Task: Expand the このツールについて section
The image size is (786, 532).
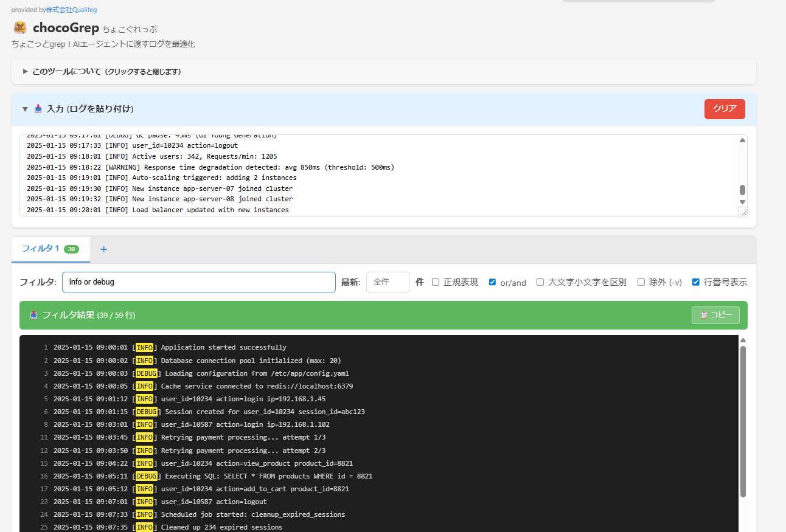Action: (x=26, y=72)
